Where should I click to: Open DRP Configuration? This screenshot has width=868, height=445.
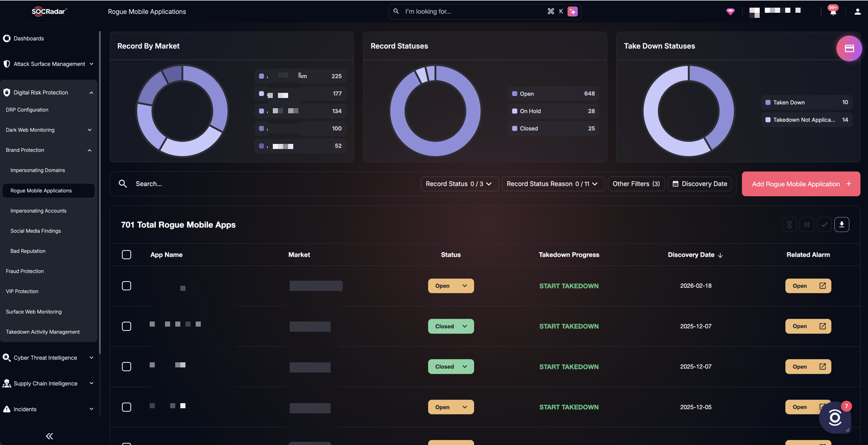[x=27, y=110]
